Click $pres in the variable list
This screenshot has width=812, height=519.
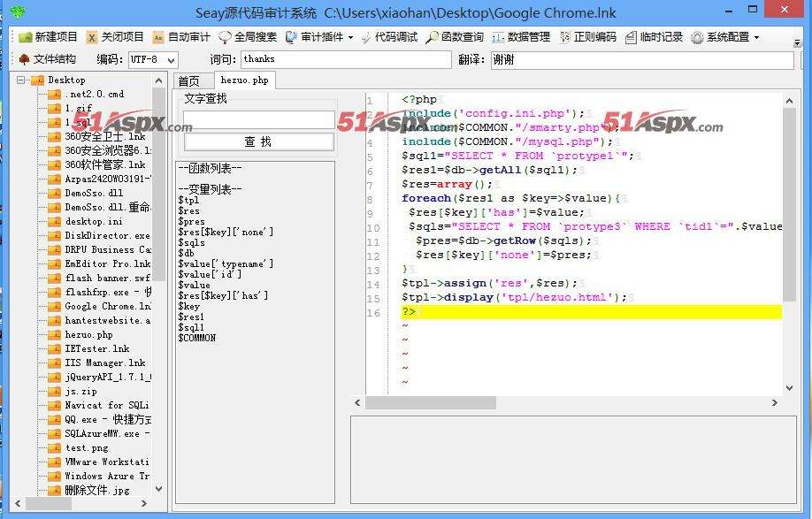[x=191, y=221]
